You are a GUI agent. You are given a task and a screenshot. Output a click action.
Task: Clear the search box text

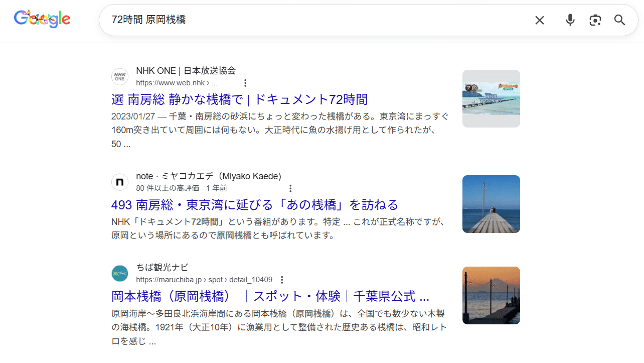pyautogui.click(x=539, y=20)
